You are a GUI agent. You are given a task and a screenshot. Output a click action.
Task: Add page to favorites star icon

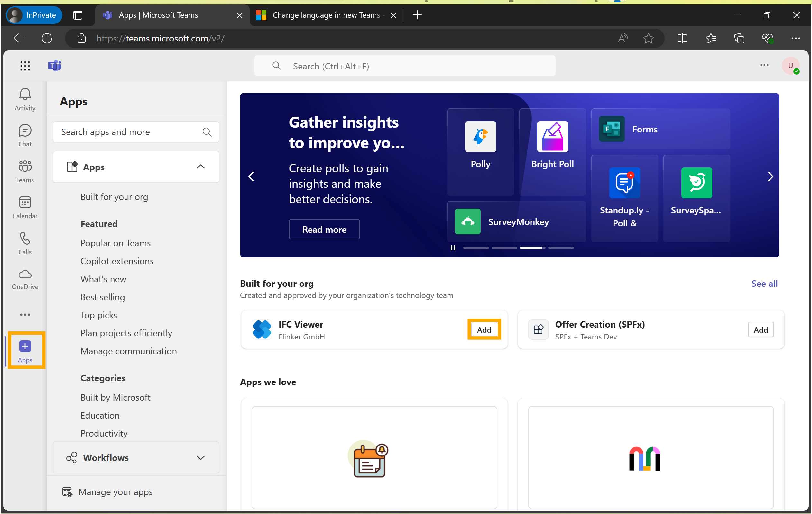coord(648,38)
